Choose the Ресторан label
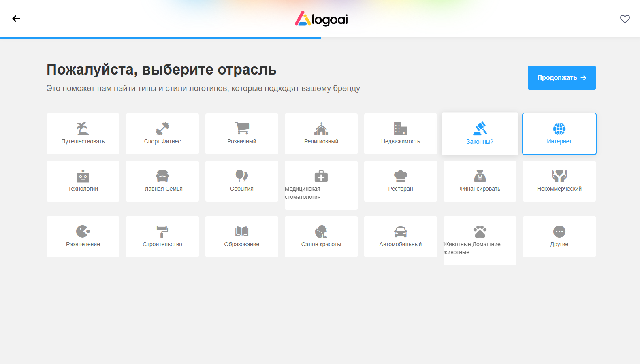 (x=401, y=189)
